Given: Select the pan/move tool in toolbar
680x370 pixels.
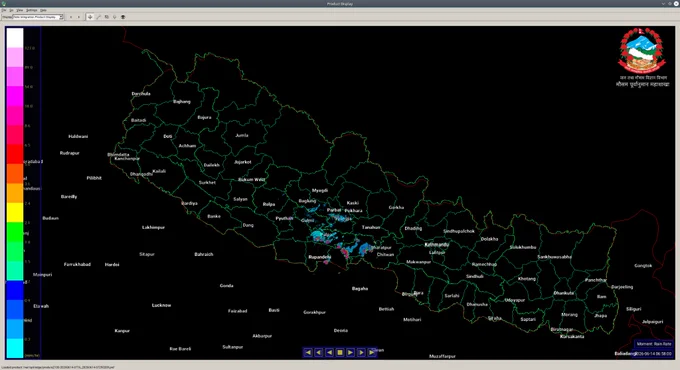Looking at the screenshot, I should tap(90, 17).
